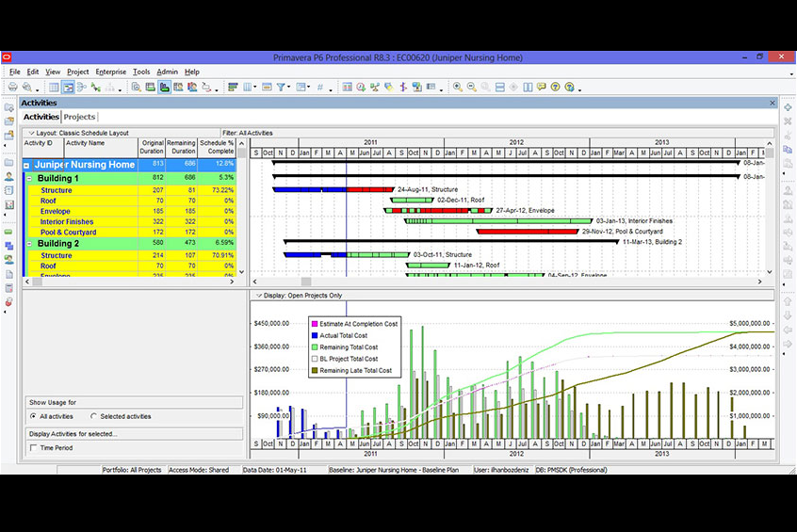Collapse the Juniper Nursing Home group
The height and width of the screenshot is (532, 797).
coord(26,165)
